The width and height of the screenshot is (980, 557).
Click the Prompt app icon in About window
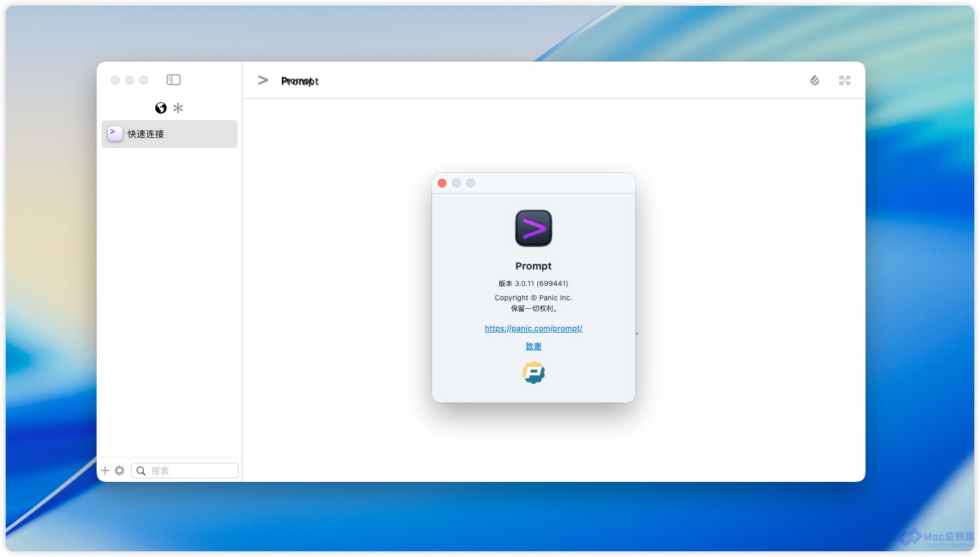pos(534,228)
